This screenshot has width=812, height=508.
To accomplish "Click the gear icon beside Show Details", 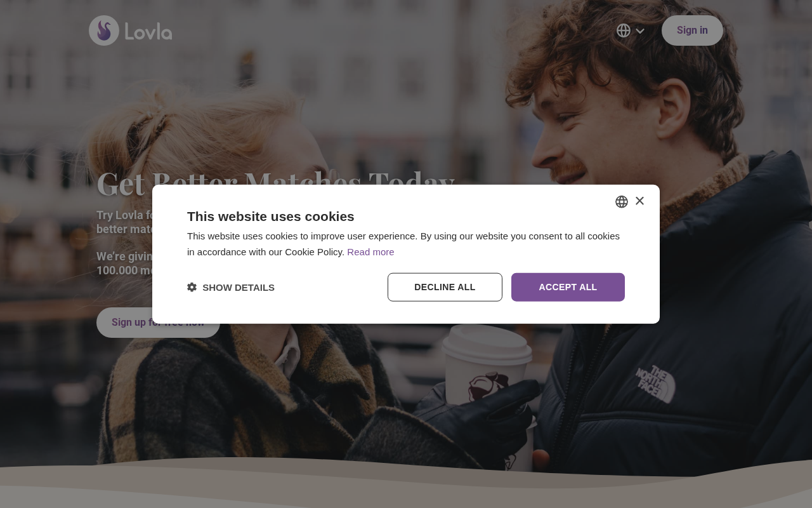I will 192,287.
